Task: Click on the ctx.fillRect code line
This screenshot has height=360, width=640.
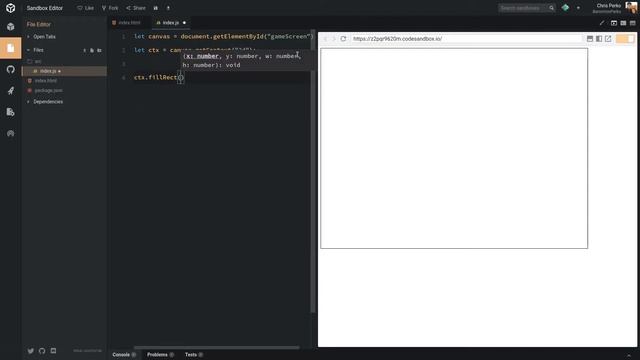Action: tap(159, 78)
